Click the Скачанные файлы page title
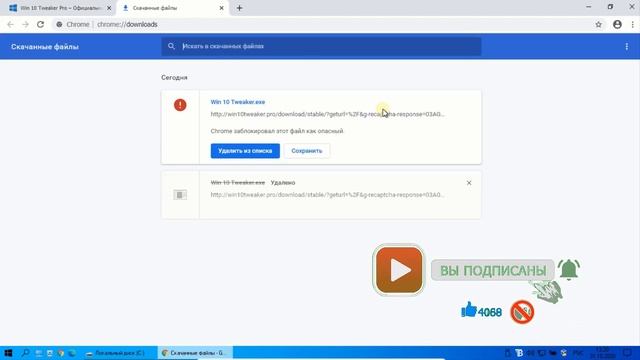The image size is (640, 360). pyautogui.click(x=45, y=47)
